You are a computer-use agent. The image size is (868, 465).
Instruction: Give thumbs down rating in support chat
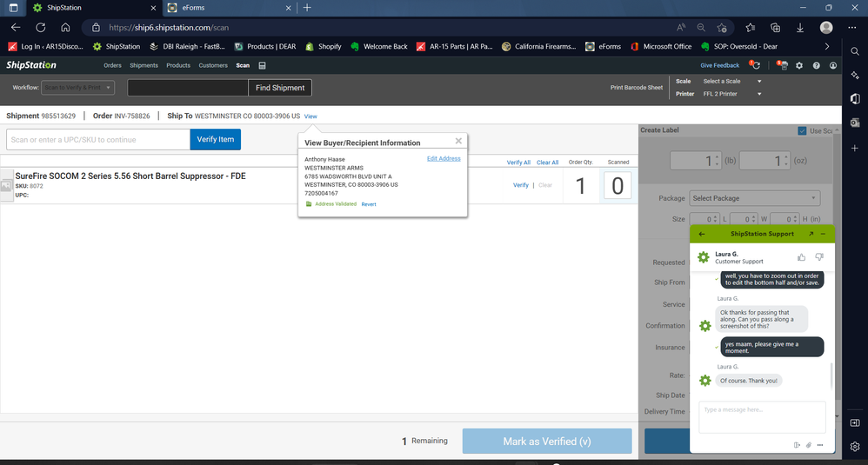coord(818,257)
